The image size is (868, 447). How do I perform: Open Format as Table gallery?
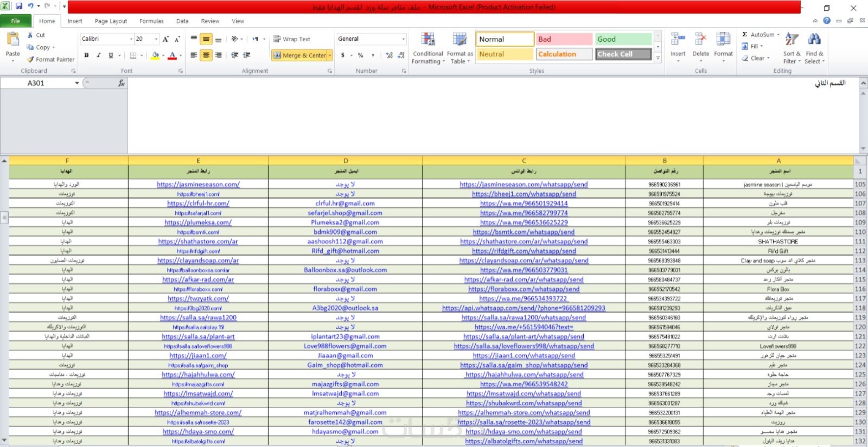pos(460,48)
